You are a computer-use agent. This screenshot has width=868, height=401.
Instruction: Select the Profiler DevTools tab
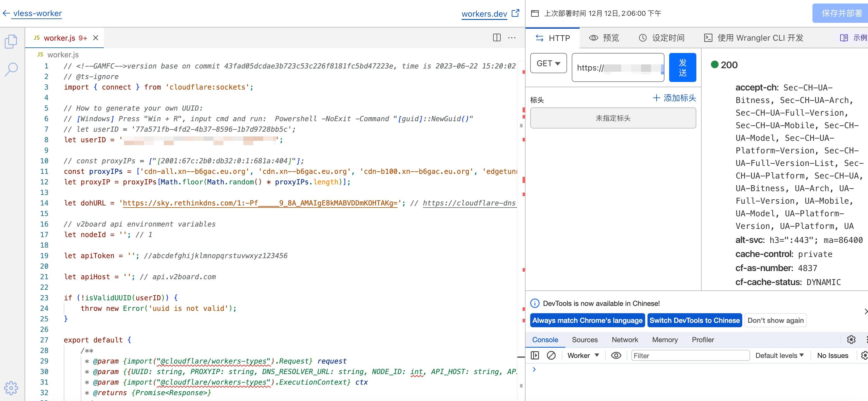point(703,340)
